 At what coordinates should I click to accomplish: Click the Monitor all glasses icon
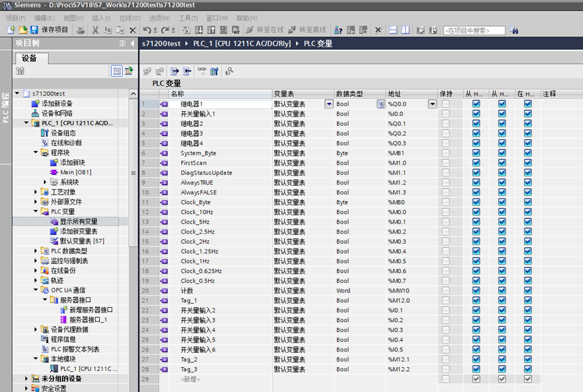tap(202, 71)
